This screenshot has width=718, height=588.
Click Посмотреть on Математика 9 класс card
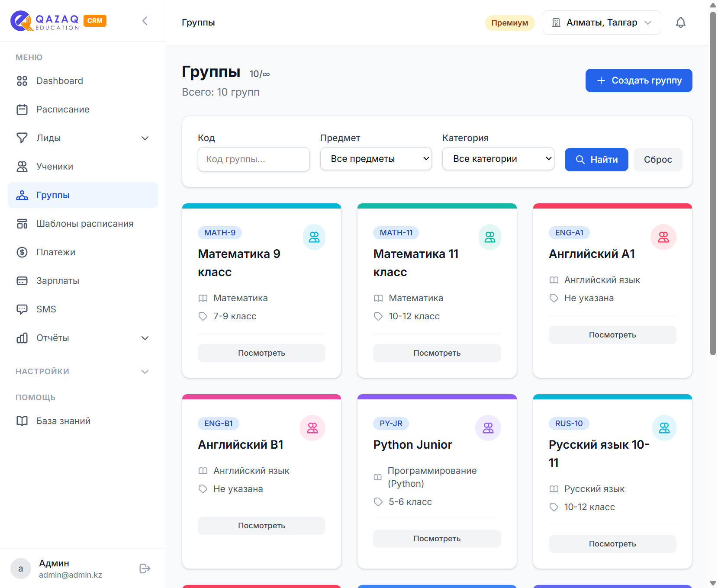261,353
